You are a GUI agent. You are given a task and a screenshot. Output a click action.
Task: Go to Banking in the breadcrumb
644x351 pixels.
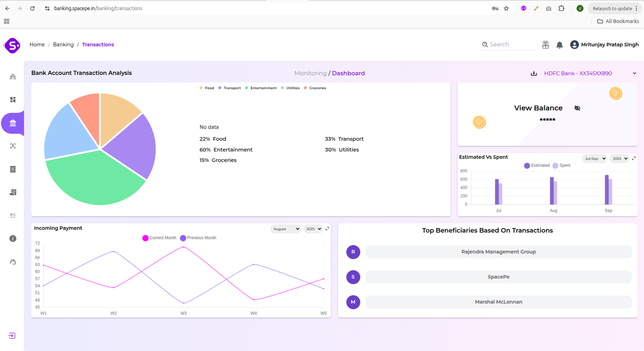[x=63, y=45]
